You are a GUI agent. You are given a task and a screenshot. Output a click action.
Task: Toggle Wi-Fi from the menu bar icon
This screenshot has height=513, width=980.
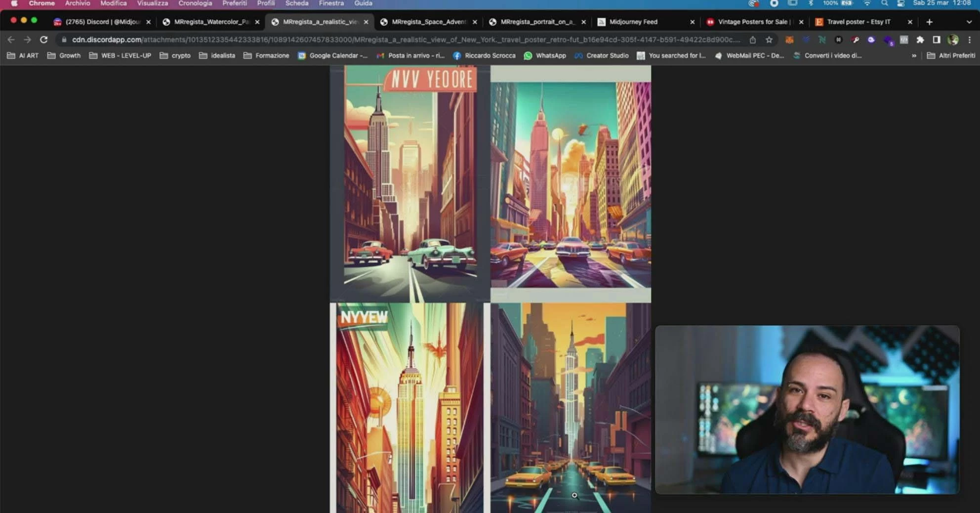pyautogui.click(x=868, y=3)
